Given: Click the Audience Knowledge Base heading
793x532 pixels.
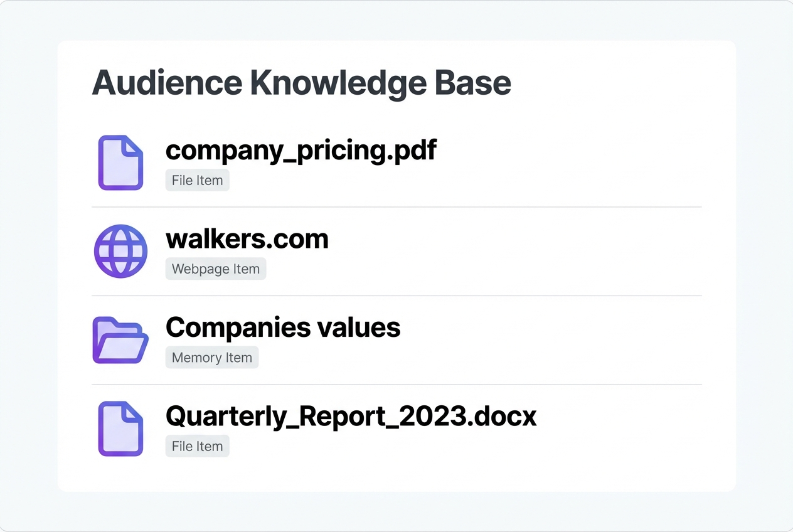Looking at the screenshot, I should (302, 83).
